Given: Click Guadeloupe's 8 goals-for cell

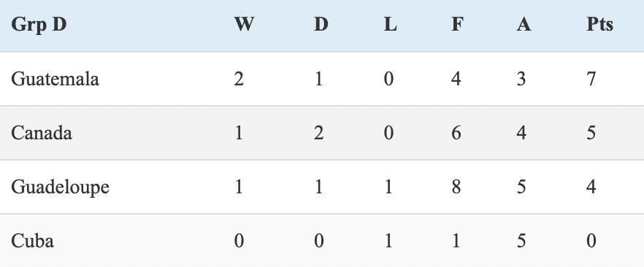Looking at the screenshot, I should (456, 187).
